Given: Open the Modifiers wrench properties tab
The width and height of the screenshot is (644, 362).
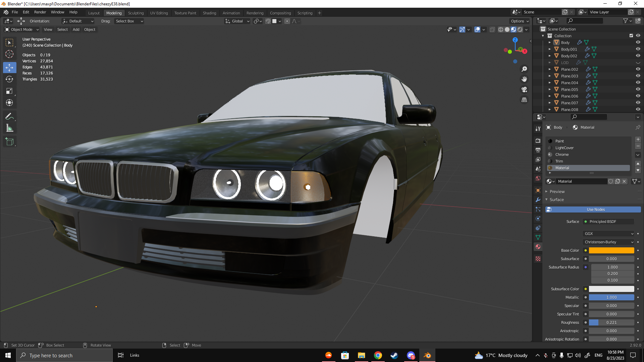Looking at the screenshot, I should [538, 200].
